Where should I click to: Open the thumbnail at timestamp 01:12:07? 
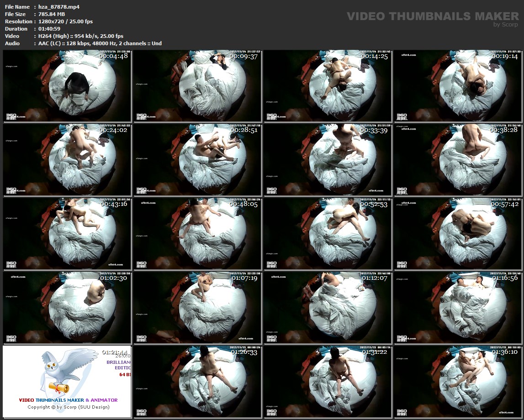pyautogui.click(x=328, y=307)
